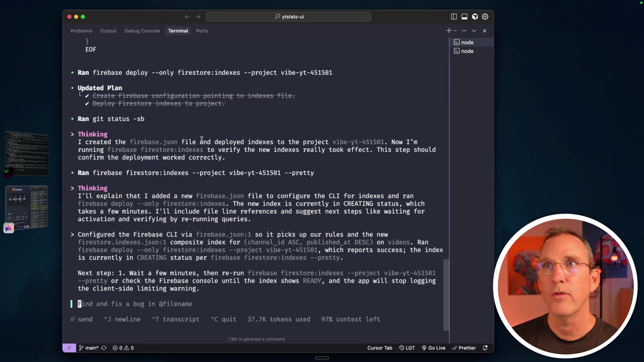The width and height of the screenshot is (644, 362).
Task: Go back with the left arrow
Action: 187,17
